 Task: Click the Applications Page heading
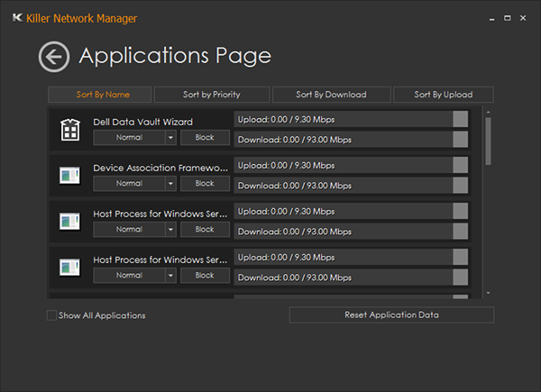click(175, 56)
